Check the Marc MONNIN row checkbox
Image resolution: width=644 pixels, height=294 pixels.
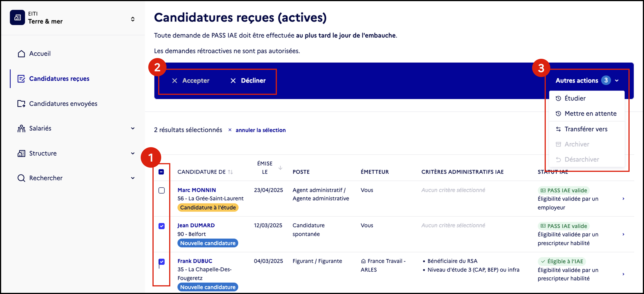pyautogui.click(x=162, y=190)
